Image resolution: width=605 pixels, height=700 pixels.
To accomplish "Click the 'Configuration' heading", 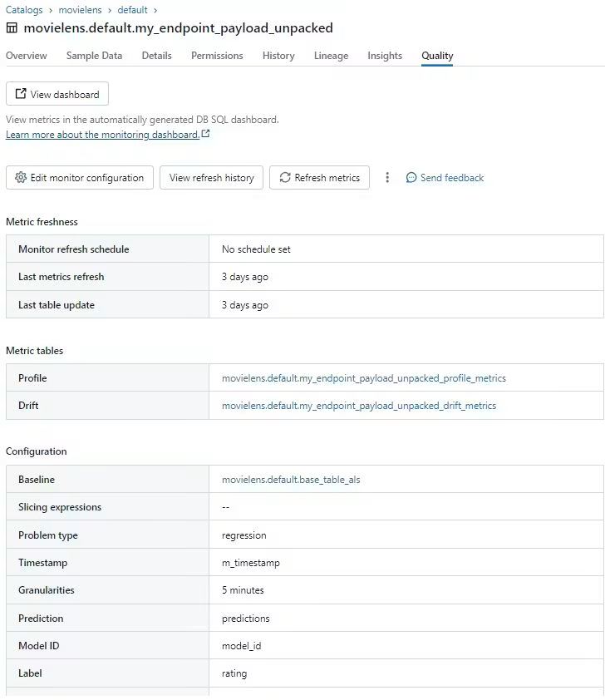I will pyautogui.click(x=37, y=451).
